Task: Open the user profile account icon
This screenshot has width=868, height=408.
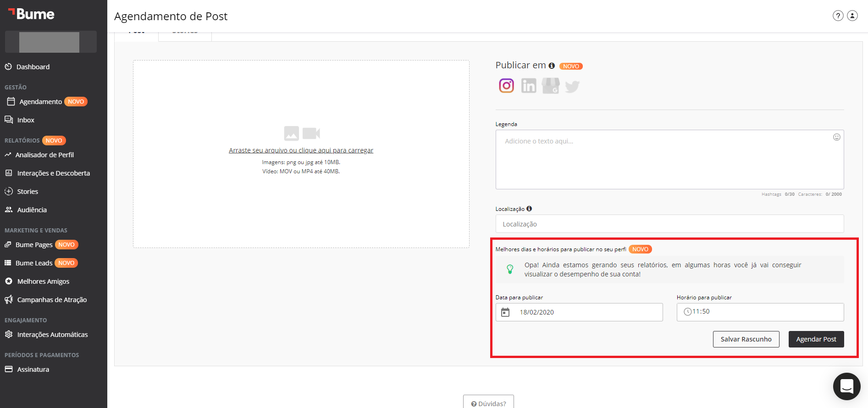Action: pyautogui.click(x=852, y=16)
